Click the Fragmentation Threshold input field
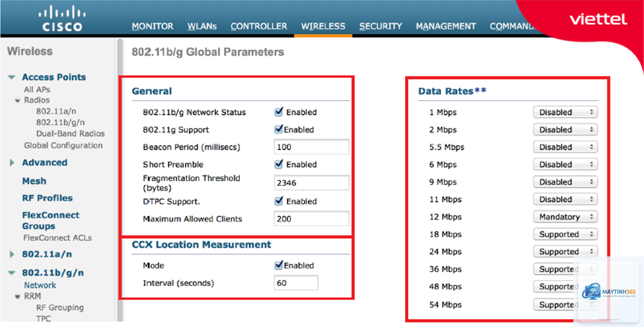This screenshot has height=327, width=644. point(311,183)
